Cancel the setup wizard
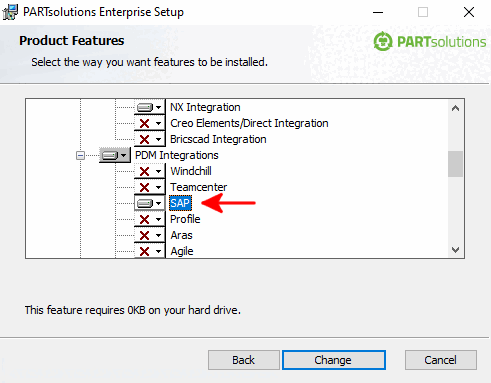 pyautogui.click(x=441, y=360)
